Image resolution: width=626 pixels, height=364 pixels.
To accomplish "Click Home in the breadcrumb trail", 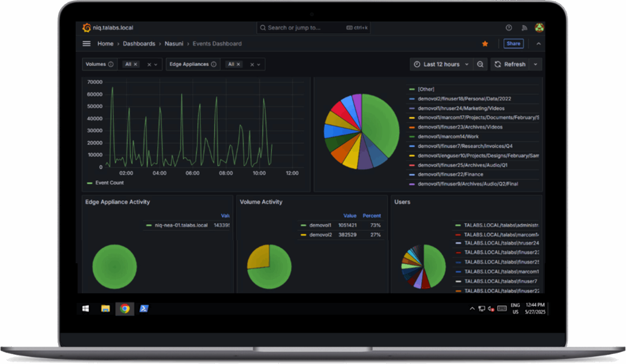I will [x=105, y=43].
